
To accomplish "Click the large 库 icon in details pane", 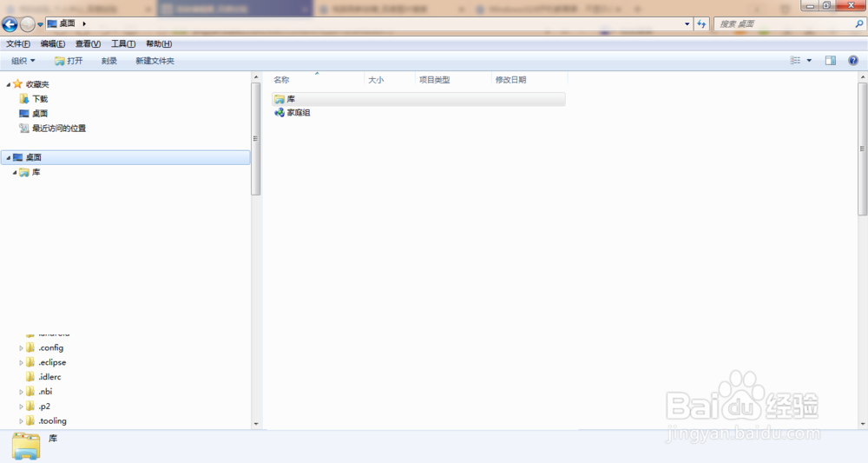I will pos(26,446).
